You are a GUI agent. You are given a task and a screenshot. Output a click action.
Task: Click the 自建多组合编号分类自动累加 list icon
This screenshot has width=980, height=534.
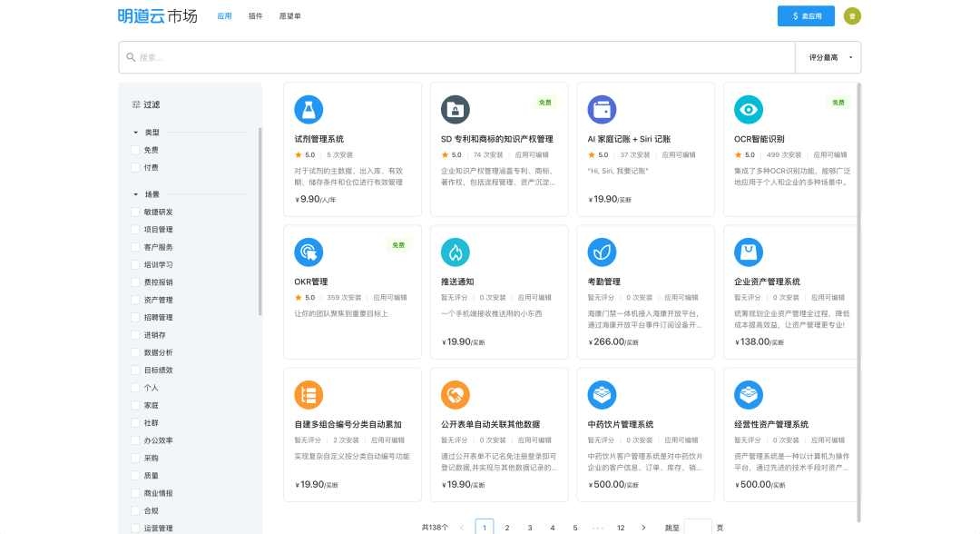coord(309,394)
